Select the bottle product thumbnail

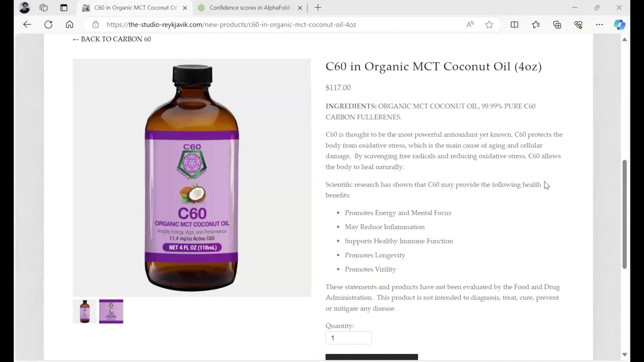pyautogui.click(x=85, y=311)
